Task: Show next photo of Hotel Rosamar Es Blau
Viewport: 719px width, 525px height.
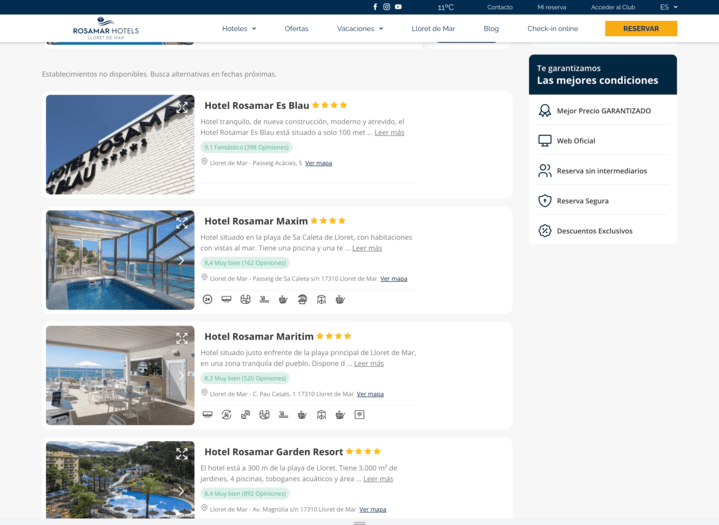Action: 182,144
